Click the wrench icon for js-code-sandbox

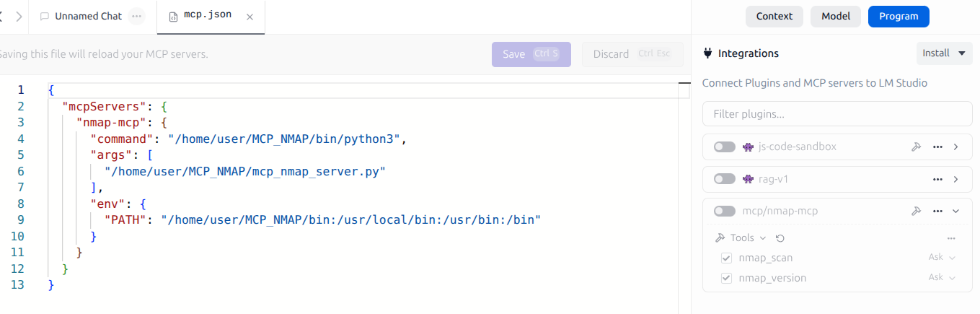pos(916,147)
